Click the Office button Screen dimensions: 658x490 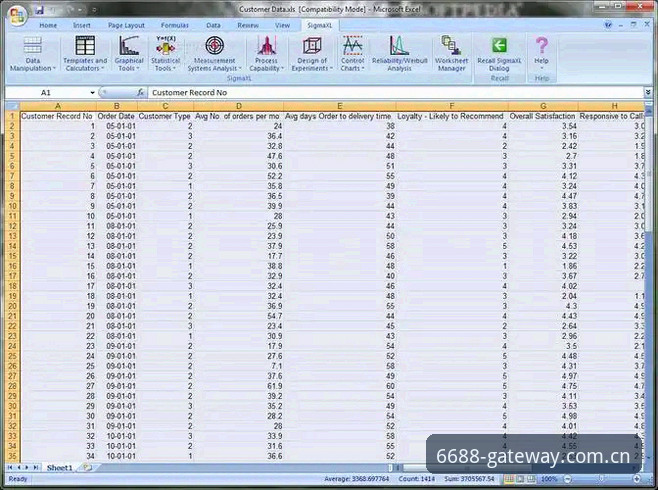pyautogui.click(x=17, y=16)
